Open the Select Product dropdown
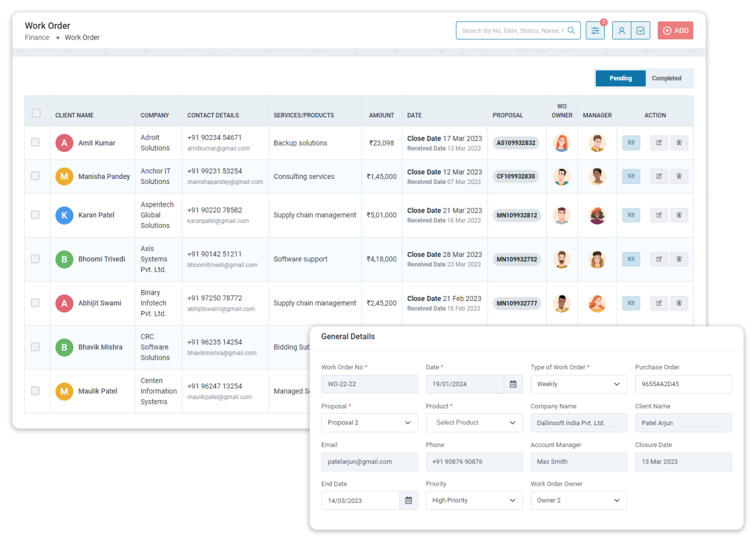 (474, 422)
